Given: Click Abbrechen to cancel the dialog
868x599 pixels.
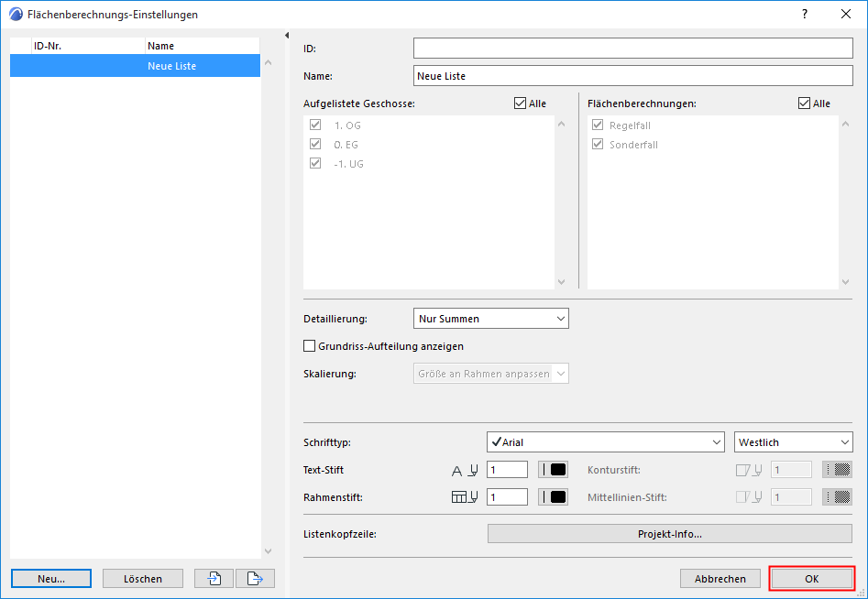Looking at the screenshot, I should pyautogui.click(x=720, y=578).
